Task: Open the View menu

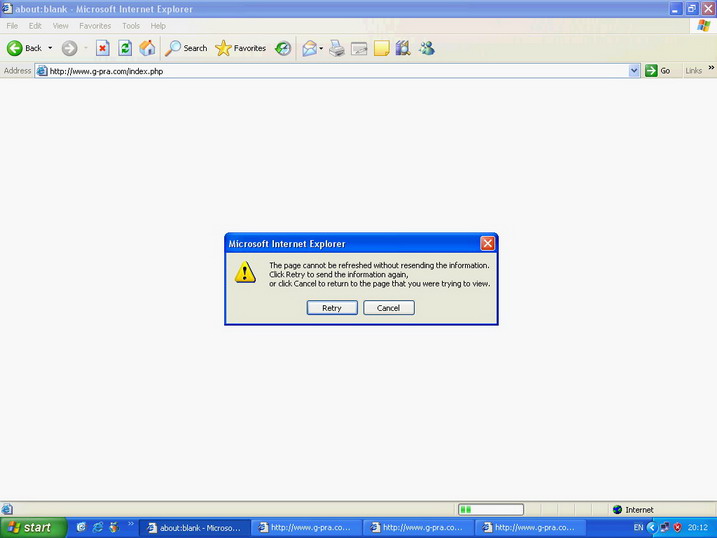Action: [x=61, y=26]
